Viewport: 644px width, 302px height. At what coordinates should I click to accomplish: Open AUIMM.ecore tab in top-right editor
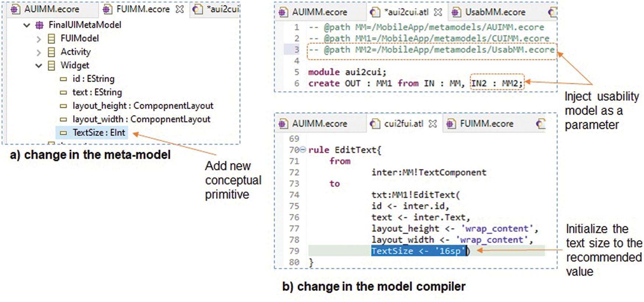click(x=319, y=12)
